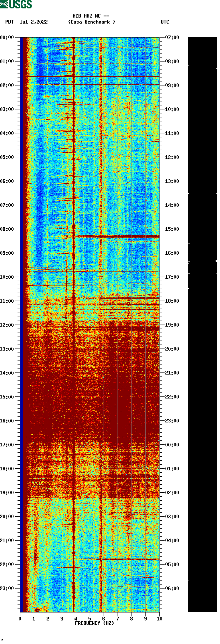Screen dimensions: 220x644
Task: Select the station title 'MCB HHZ NC --'
Action: 91,16
